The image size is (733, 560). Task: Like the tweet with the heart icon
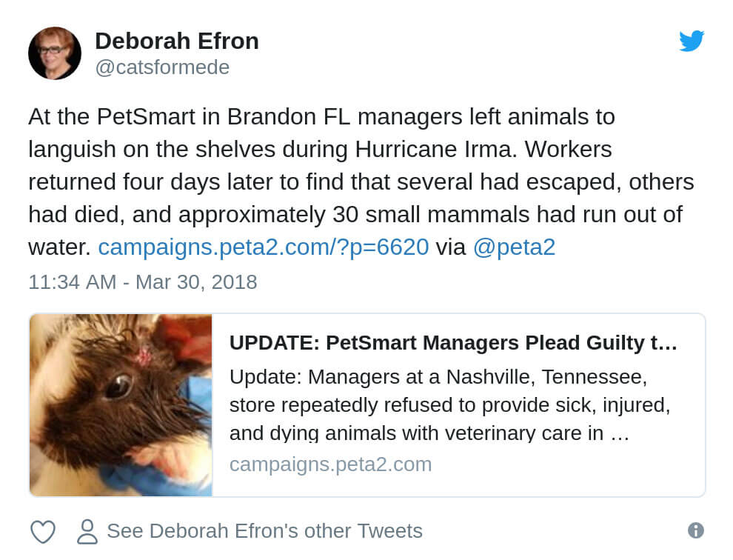pyautogui.click(x=42, y=531)
